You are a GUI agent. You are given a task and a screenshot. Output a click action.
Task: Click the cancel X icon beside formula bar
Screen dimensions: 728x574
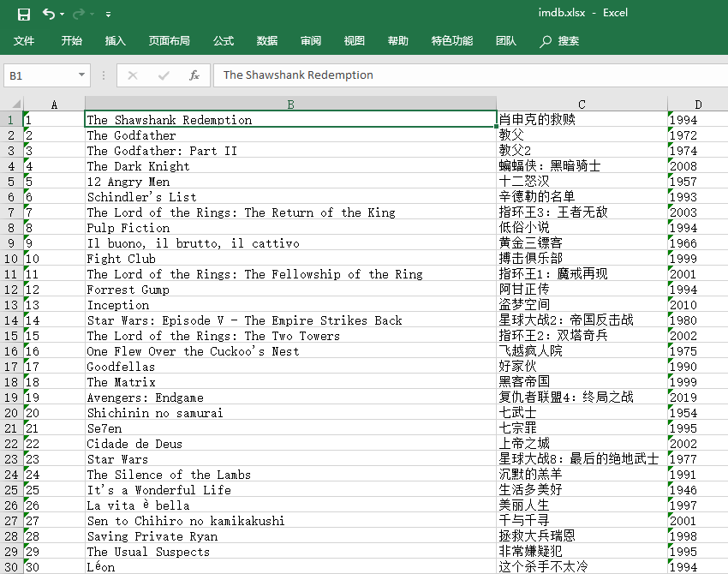(133, 75)
